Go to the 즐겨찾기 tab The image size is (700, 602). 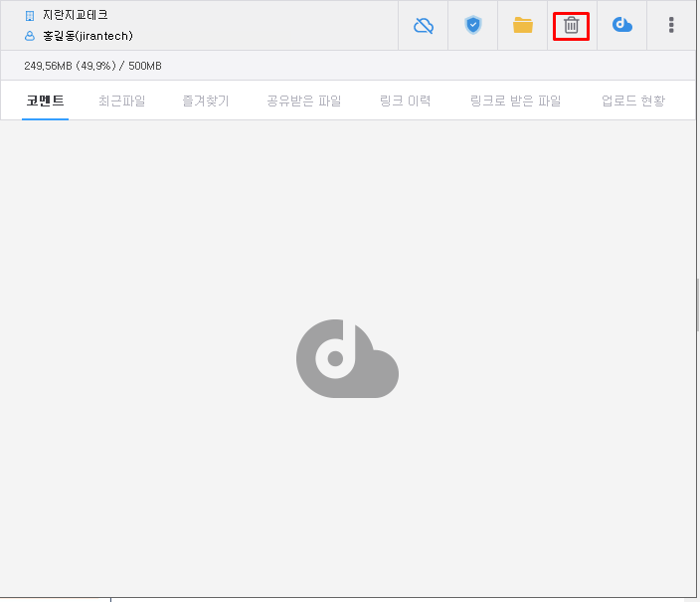coord(205,100)
